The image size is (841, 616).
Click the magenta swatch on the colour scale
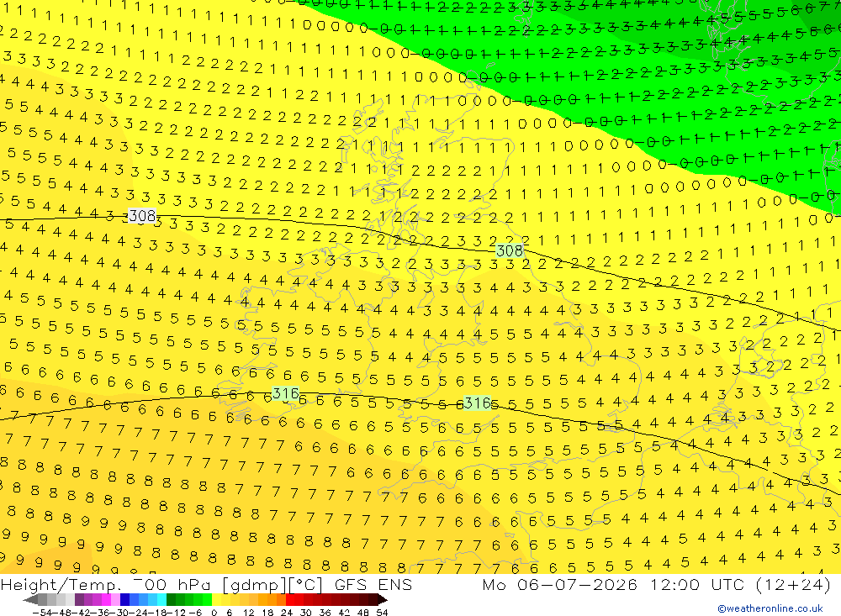(106, 600)
